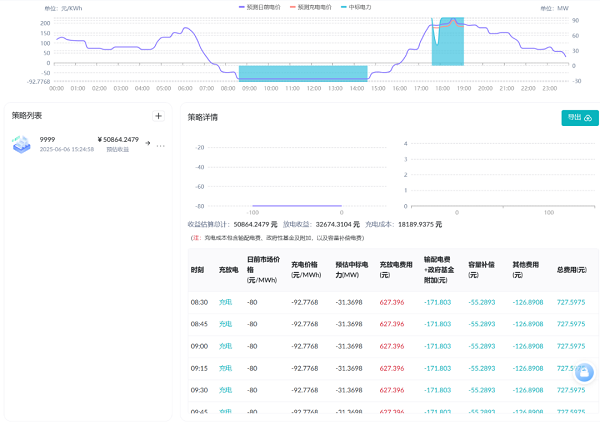This screenshot has height=426, width=600.
Task: Select the 9999 strategy list item
Action: pos(80,144)
